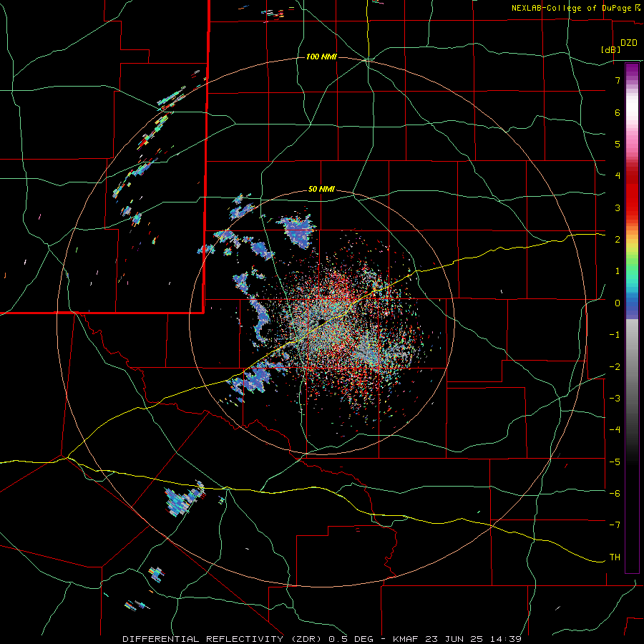Click the ZDR color scale bar

[632, 318]
